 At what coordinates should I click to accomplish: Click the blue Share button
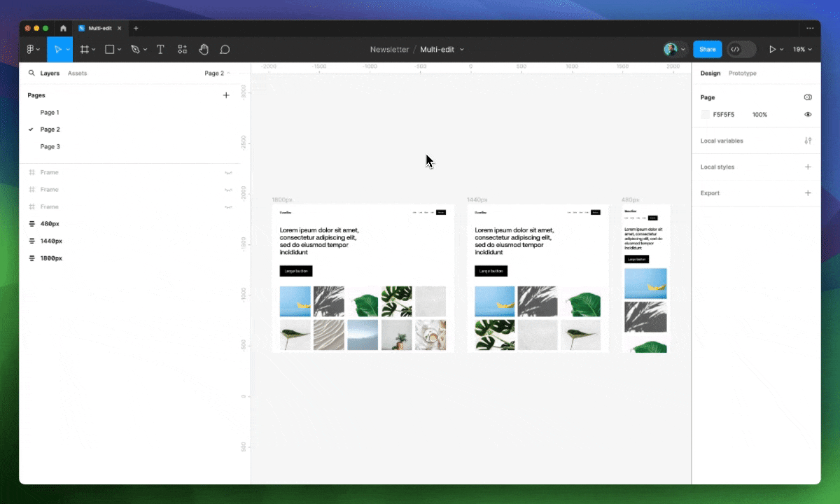pyautogui.click(x=707, y=50)
